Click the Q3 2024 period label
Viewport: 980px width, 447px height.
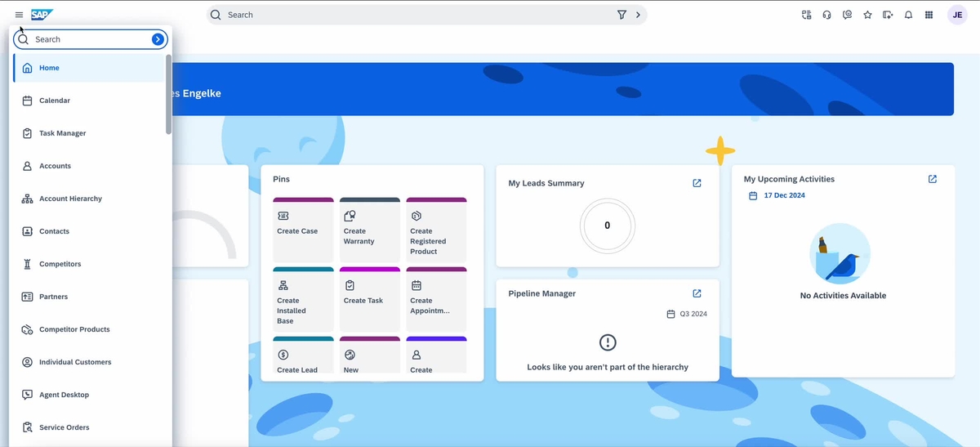click(x=693, y=314)
